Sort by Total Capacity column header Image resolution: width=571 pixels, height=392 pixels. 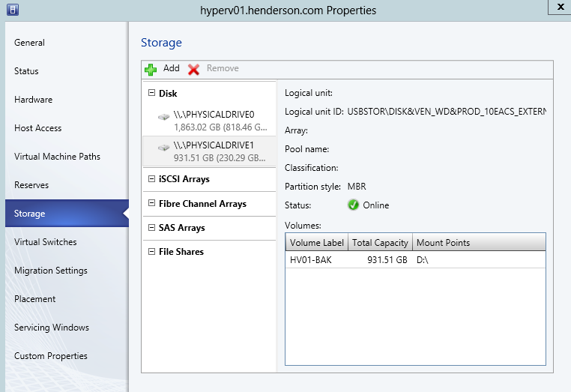click(380, 243)
